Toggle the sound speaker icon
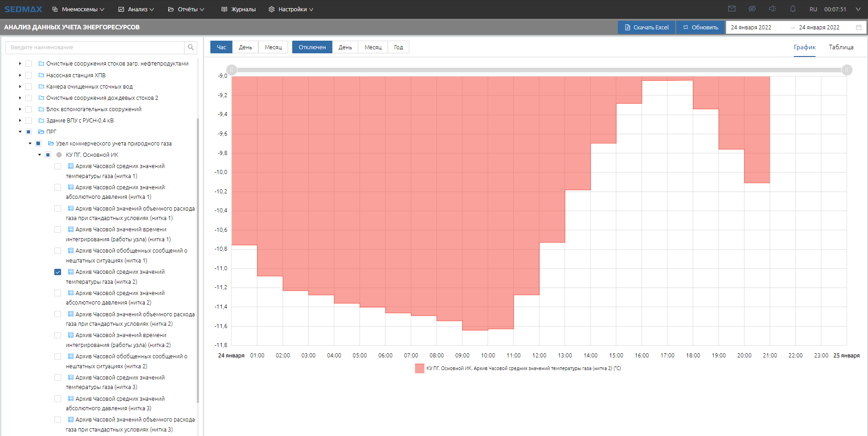 pos(772,9)
